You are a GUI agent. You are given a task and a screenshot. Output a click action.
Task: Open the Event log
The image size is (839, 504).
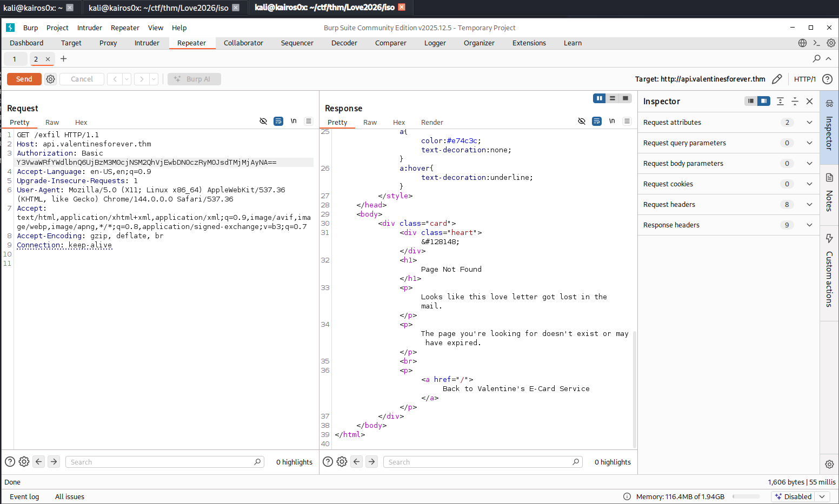(x=24, y=496)
